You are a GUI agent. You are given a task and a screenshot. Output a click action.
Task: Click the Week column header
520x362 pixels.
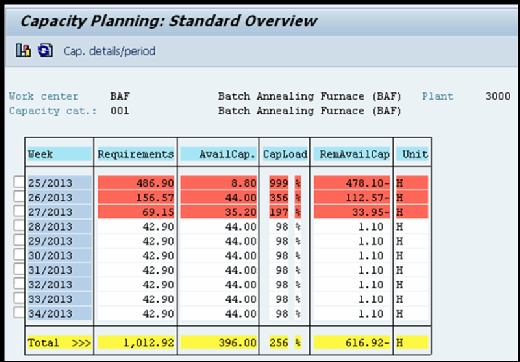tap(59, 154)
